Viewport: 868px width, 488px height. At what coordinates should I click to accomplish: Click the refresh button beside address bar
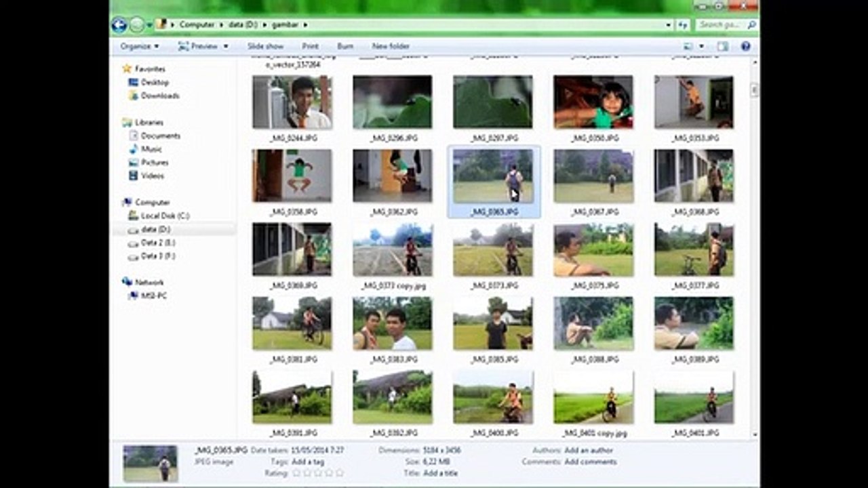[x=683, y=25]
